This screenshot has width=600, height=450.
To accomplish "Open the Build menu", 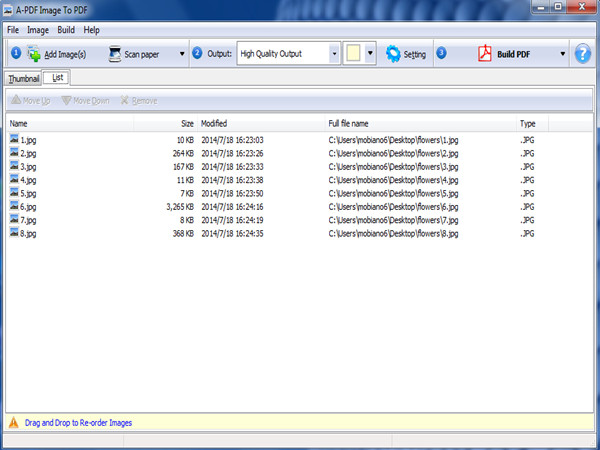I will tap(66, 30).
